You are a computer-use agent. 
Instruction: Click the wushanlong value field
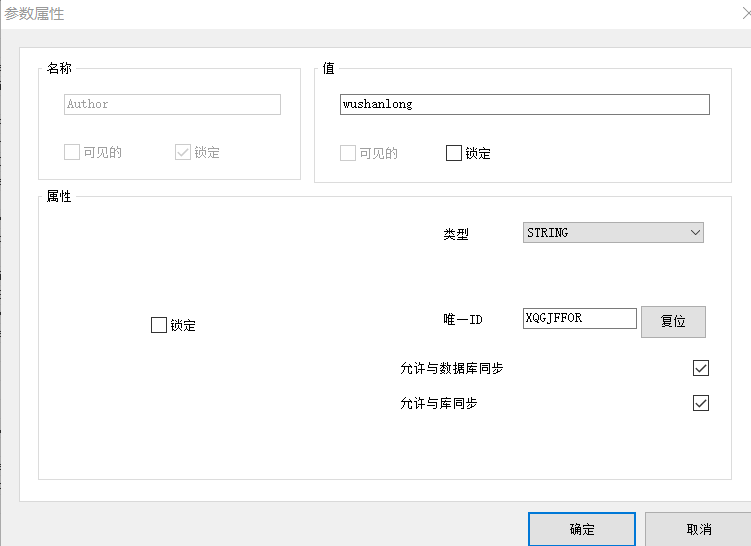point(525,104)
